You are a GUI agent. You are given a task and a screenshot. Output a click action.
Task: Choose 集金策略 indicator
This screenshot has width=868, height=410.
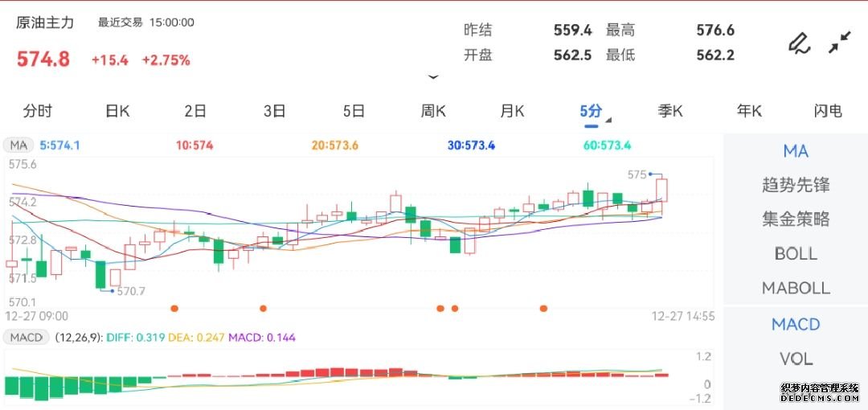click(x=796, y=219)
